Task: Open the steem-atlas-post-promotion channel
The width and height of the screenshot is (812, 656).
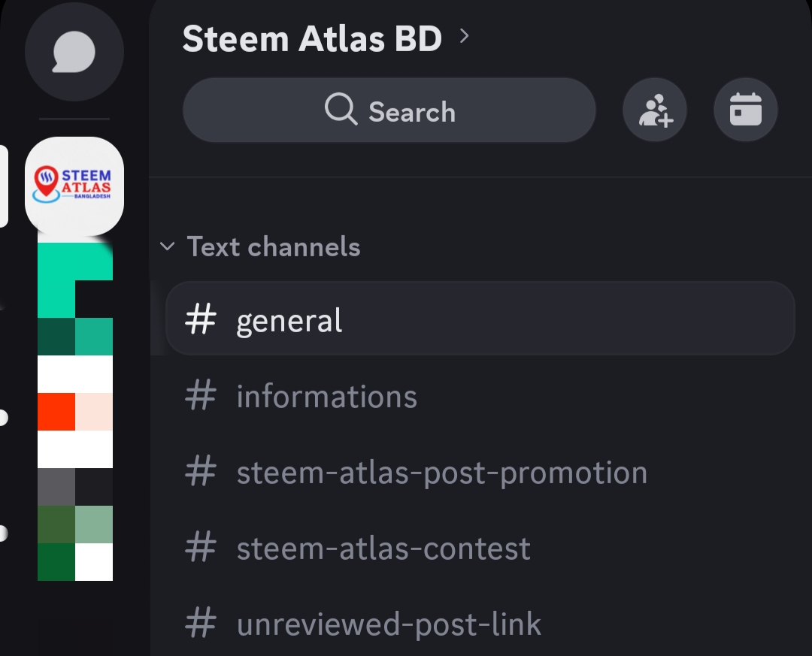Action: click(441, 473)
